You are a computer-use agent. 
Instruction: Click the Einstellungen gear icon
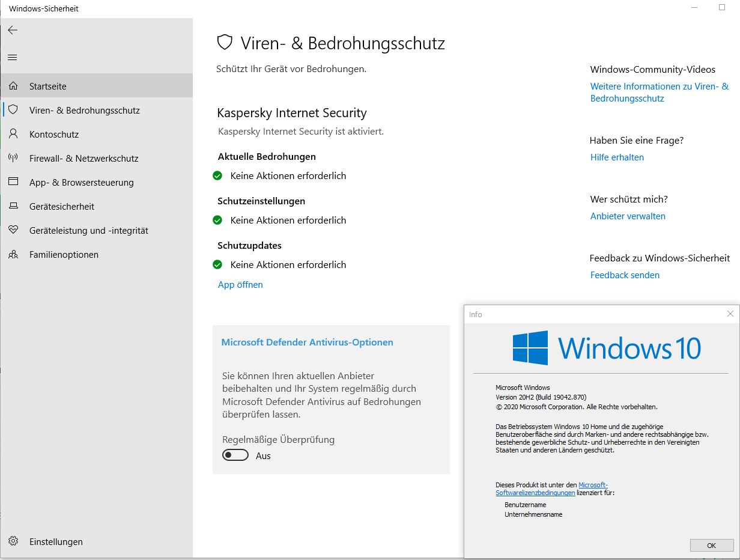tap(13, 541)
